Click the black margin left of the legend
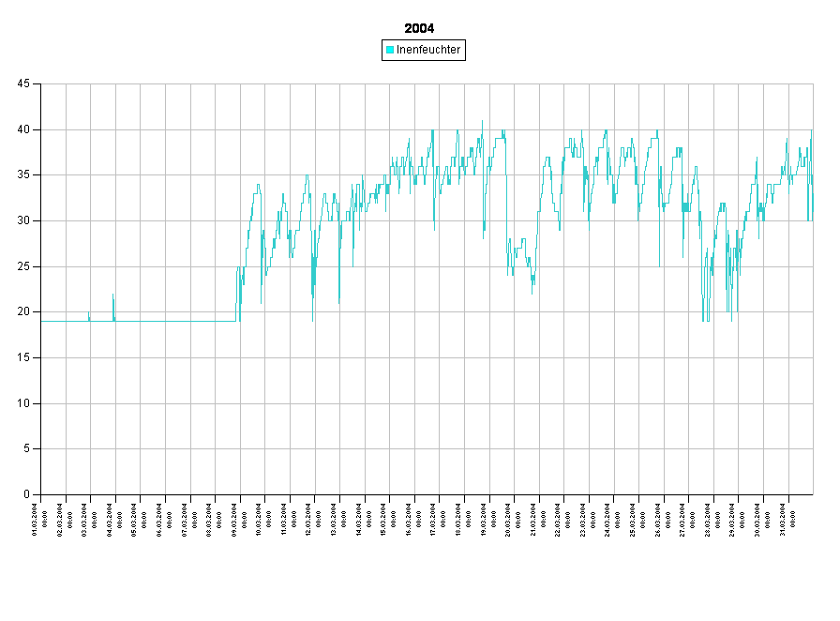The image size is (840, 621). [187, 50]
